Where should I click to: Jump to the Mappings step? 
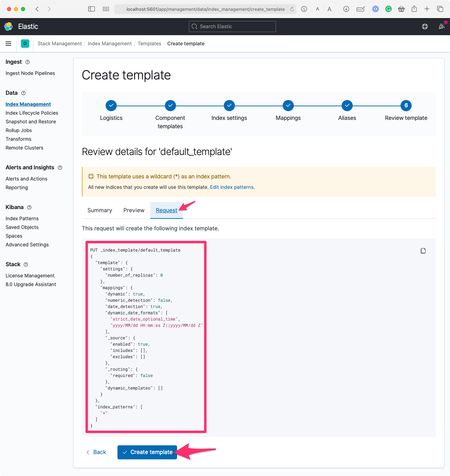click(x=288, y=106)
